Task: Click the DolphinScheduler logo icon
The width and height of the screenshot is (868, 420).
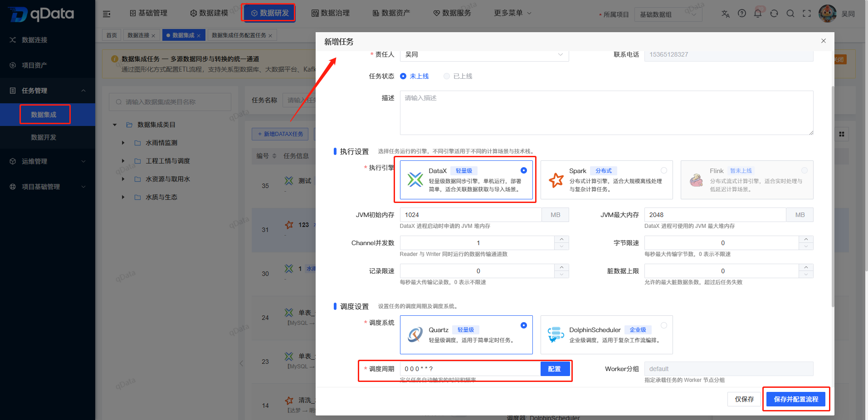Action: click(556, 335)
